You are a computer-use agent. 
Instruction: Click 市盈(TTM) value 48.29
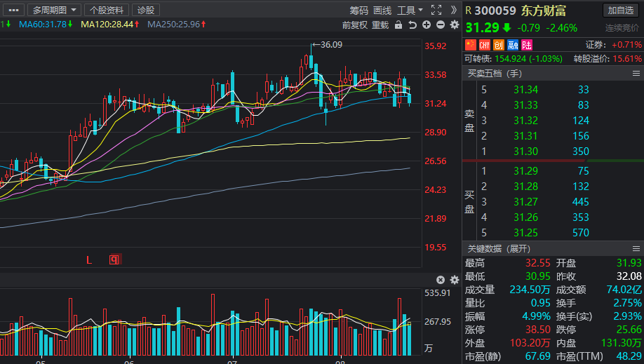point(629,356)
